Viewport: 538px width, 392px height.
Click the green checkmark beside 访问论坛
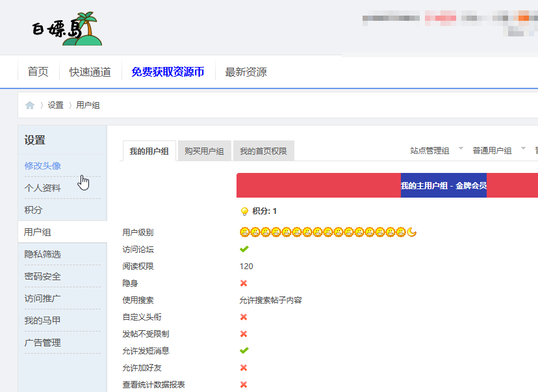pyautogui.click(x=244, y=249)
